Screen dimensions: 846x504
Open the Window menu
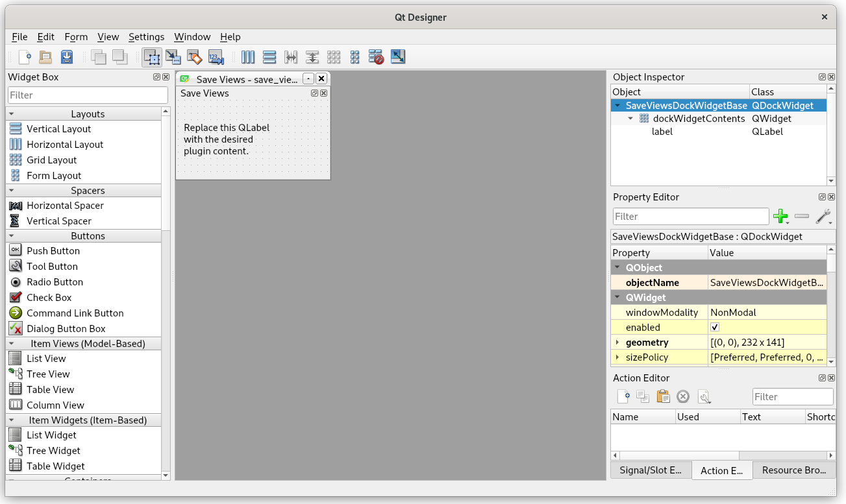[x=192, y=37]
